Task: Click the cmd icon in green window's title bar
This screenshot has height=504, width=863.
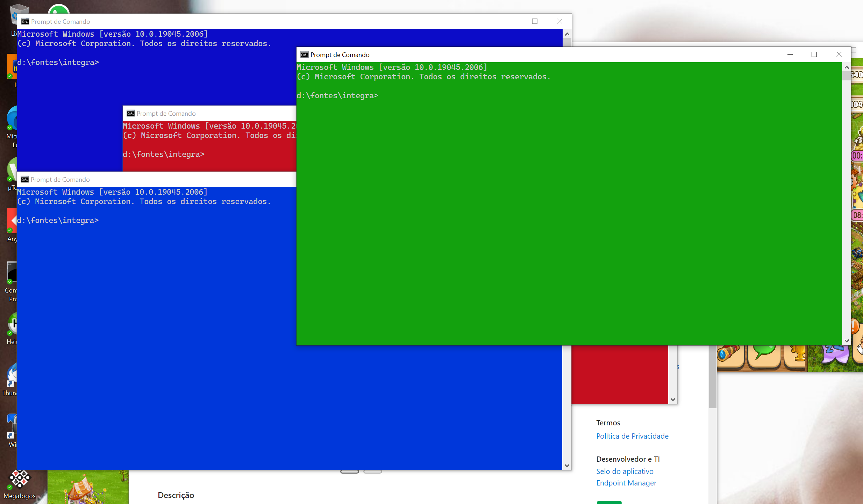Action: point(304,55)
